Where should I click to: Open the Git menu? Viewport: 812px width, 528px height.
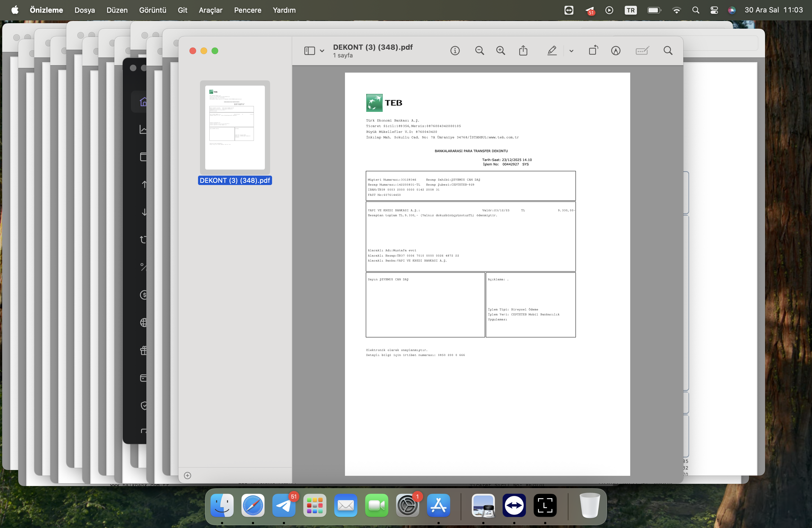point(183,10)
